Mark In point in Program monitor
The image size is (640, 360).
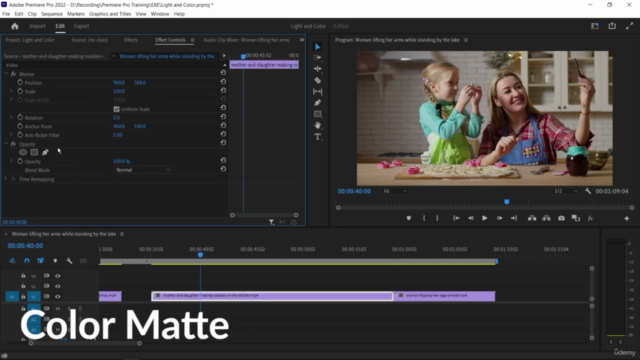pos(424,218)
